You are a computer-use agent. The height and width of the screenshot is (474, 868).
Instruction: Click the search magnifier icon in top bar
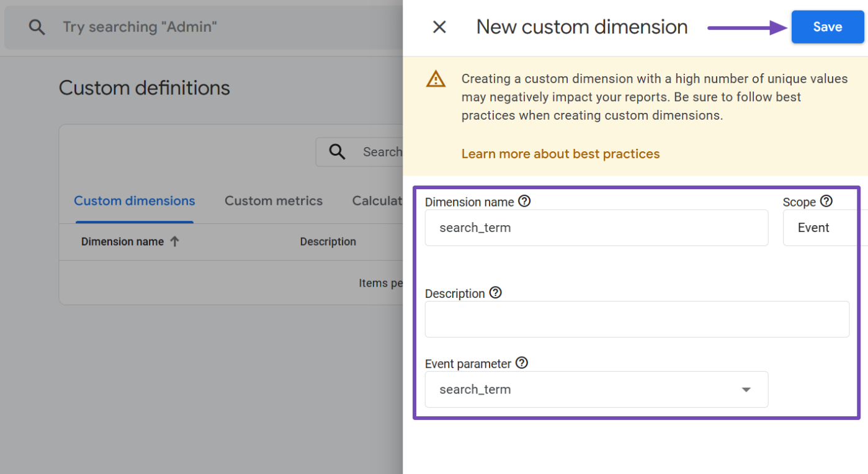click(x=37, y=27)
